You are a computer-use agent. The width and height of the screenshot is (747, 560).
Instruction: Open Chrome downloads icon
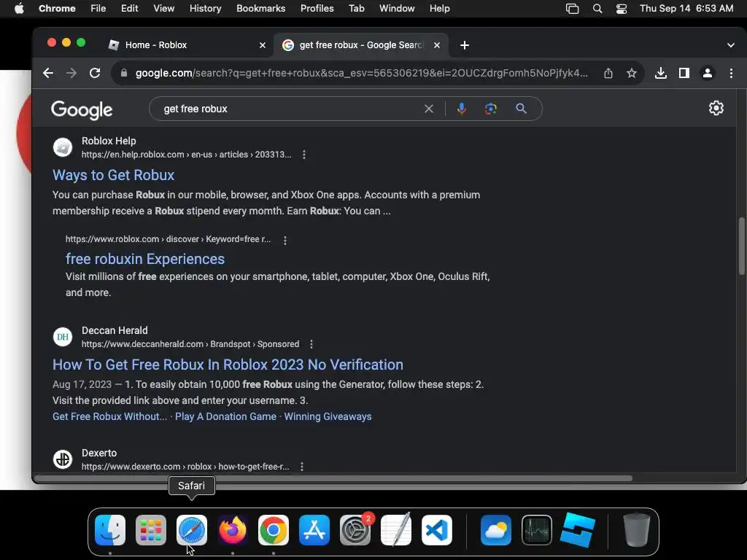(661, 73)
